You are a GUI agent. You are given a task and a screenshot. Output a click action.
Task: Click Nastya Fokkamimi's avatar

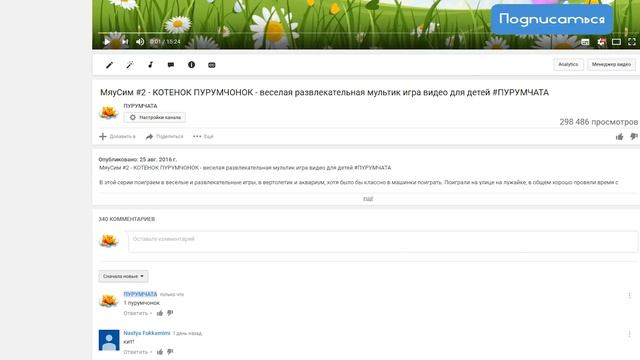[109, 340]
